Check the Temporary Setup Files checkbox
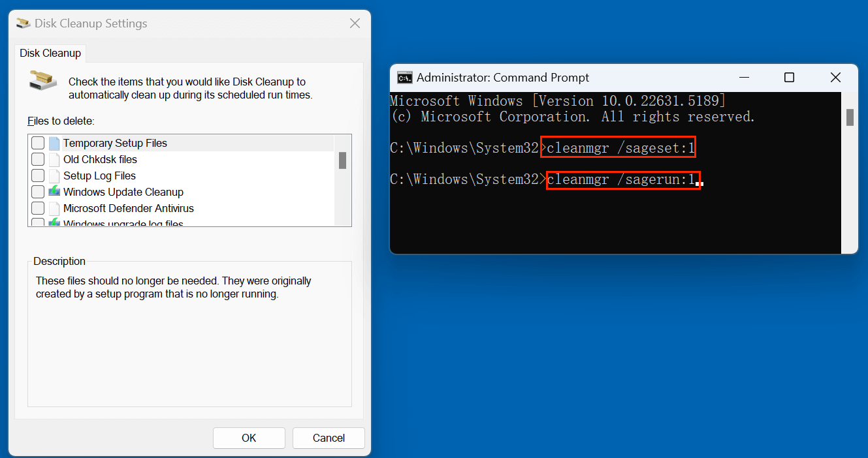This screenshot has width=868, height=458. click(x=37, y=143)
